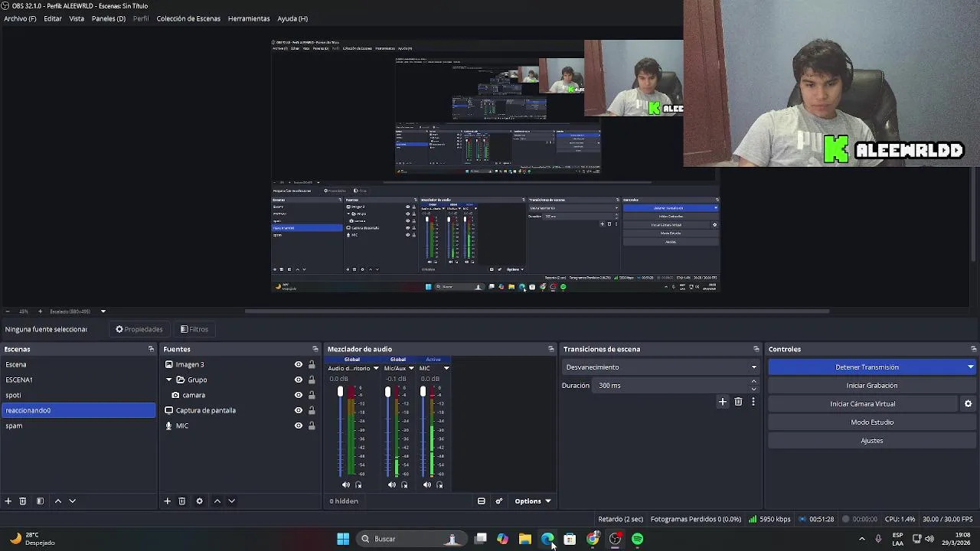980x551 pixels.
Task: Open the Editar menu
Action: tap(53, 18)
